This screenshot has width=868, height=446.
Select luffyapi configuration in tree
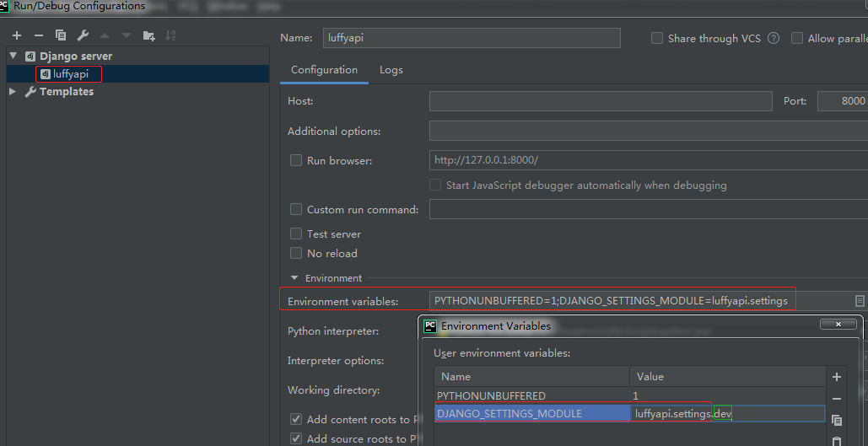pyautogui.click(x=137, y=73)
